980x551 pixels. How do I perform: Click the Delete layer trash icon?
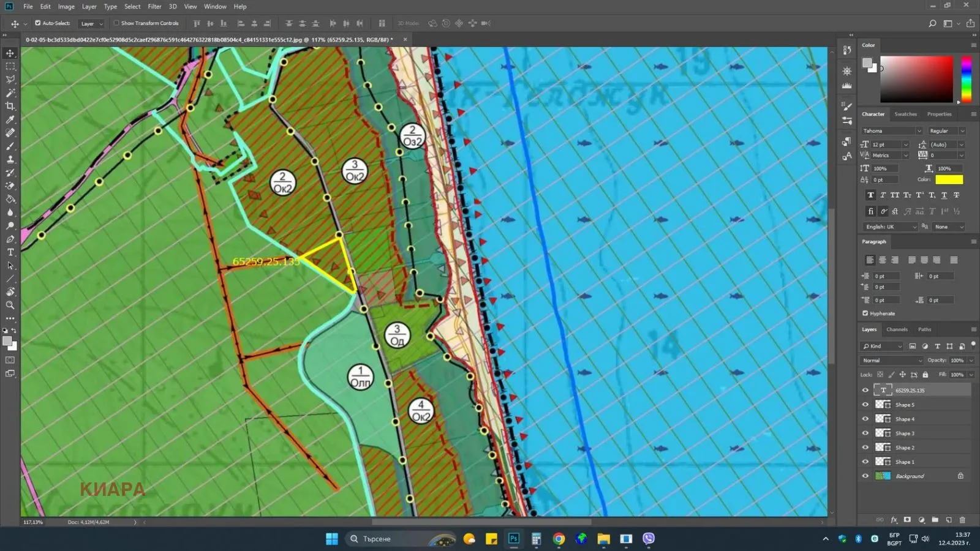point(962,520)
